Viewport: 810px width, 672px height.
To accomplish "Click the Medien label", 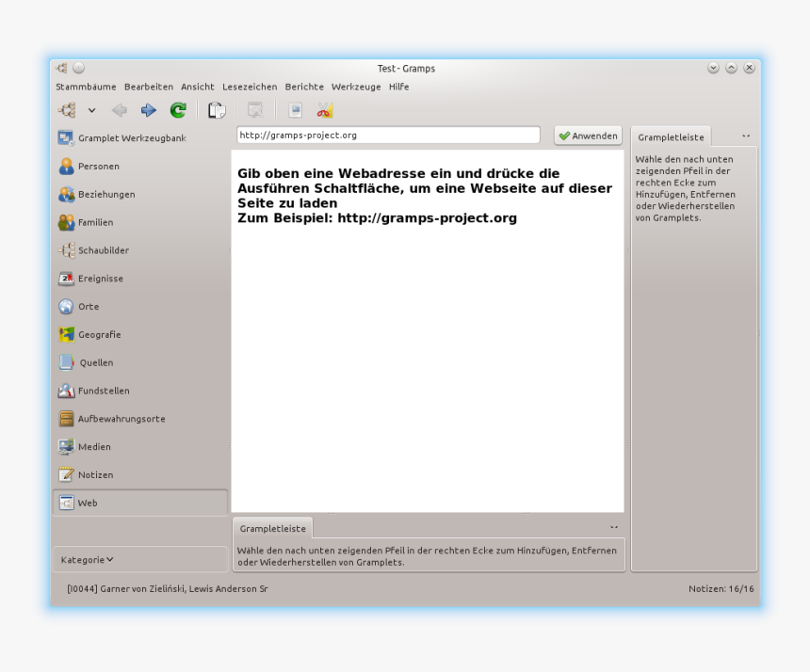I will point(94,446).
